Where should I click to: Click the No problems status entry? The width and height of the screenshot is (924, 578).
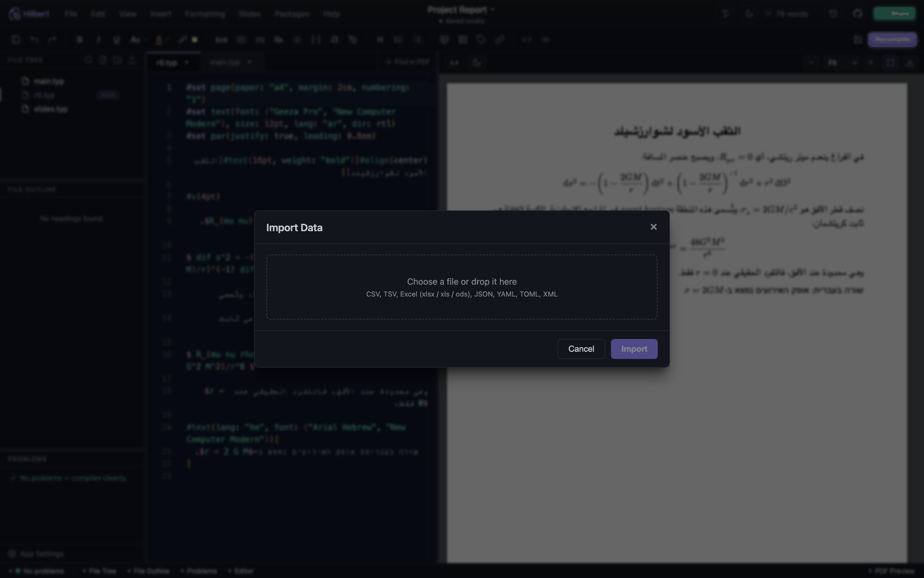[40, 571]
